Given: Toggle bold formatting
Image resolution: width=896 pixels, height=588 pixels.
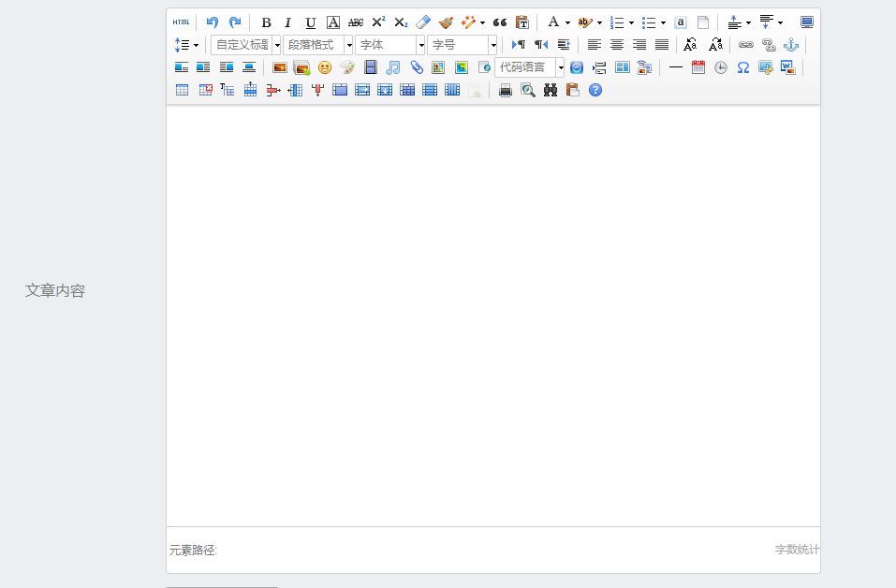Looking at the screenshot, I should [x=266, y=22].
